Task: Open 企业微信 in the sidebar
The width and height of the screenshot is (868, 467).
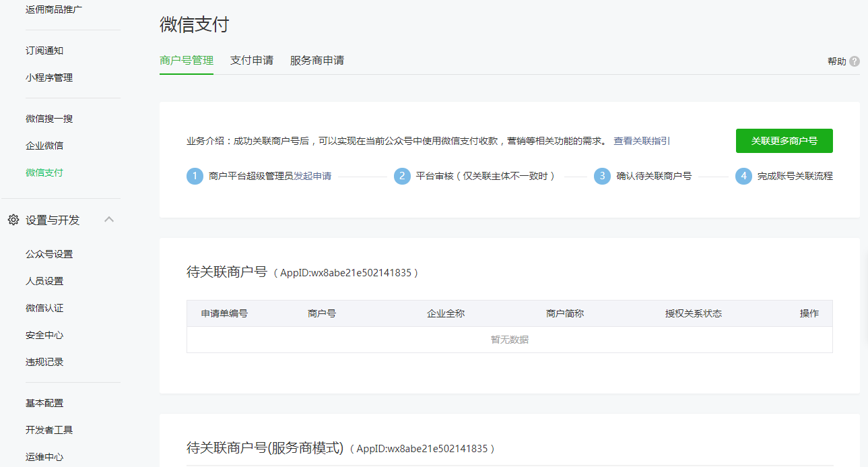Action: click(x=44, y=146)
